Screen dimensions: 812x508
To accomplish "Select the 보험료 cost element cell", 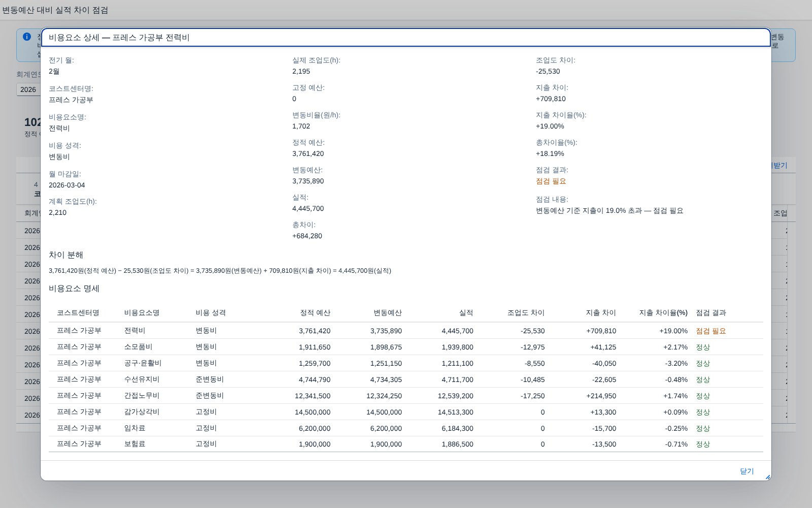I will 134,444.
